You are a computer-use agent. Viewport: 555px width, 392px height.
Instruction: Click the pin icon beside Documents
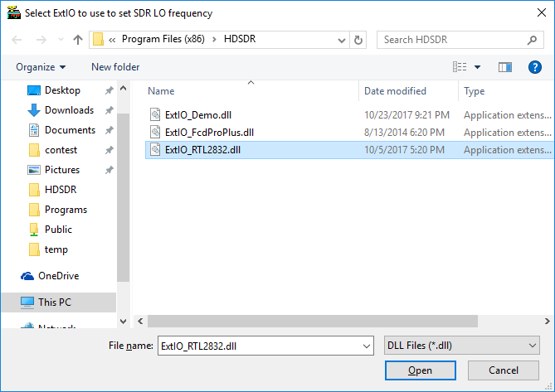[x=109, y=130]
